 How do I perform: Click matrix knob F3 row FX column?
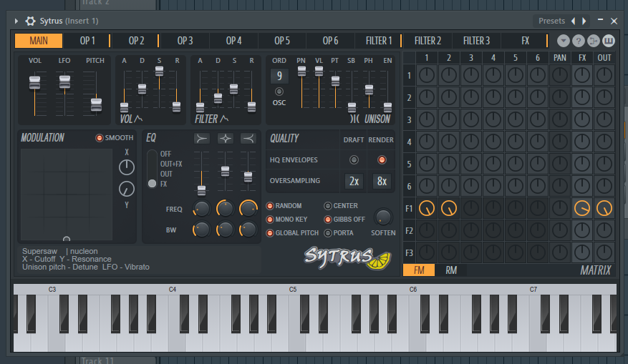click(x=582, y=252)
